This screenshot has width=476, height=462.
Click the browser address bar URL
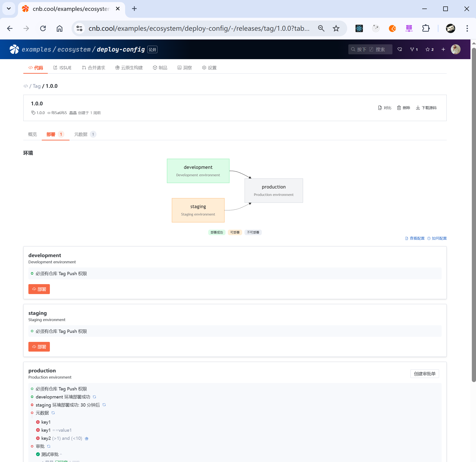click(199, 28)
